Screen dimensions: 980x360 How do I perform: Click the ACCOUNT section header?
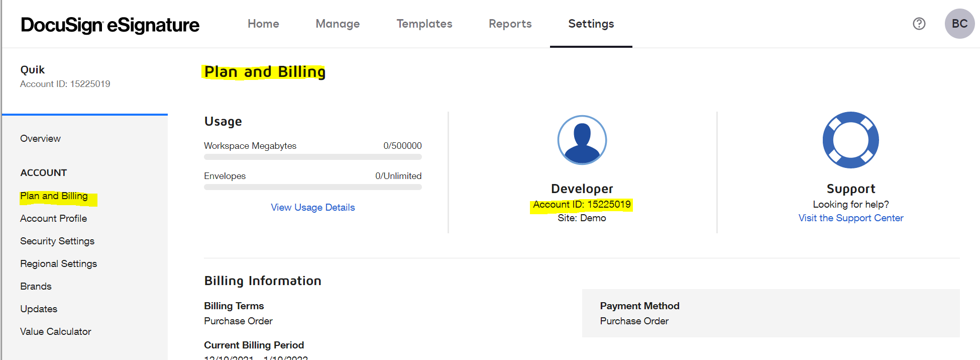pos(44,172)
